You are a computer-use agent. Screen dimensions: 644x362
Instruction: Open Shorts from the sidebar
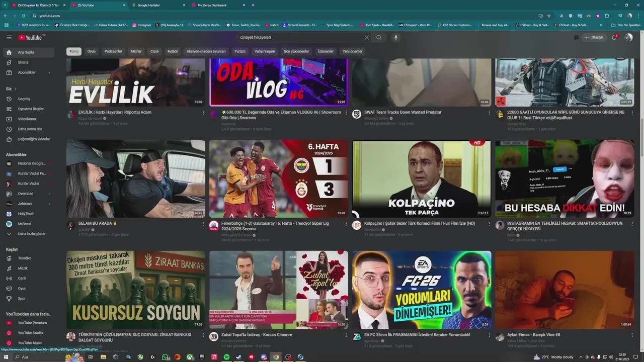(x=29, y=62)
